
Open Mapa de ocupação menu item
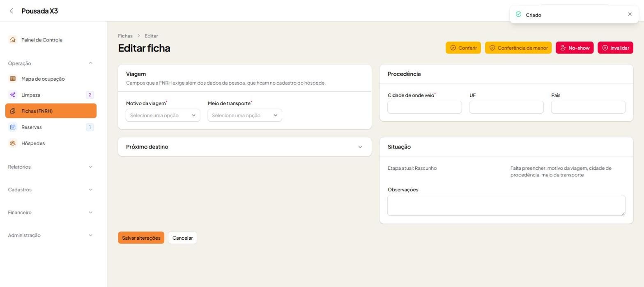51,79
